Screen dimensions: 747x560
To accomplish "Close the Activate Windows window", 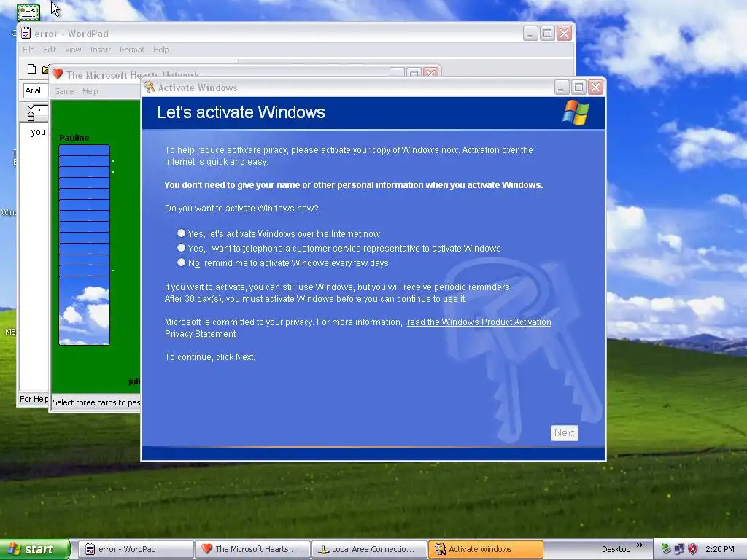I will [x=595, y=87].
